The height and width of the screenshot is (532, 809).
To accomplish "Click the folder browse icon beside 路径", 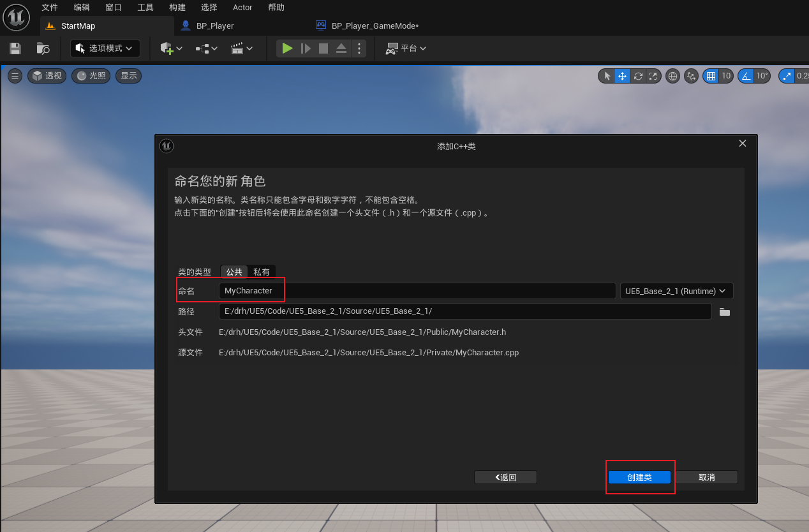I will coord(724,311).
